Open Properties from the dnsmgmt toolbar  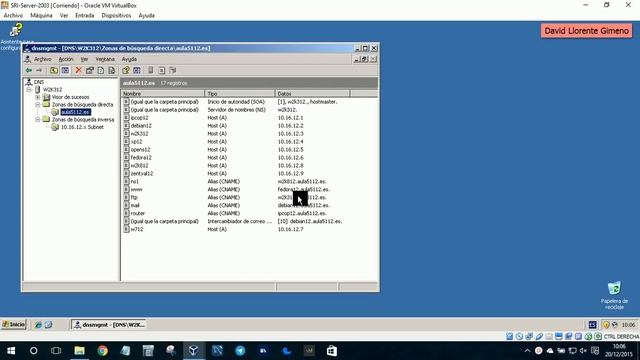(x=90, y=70)
